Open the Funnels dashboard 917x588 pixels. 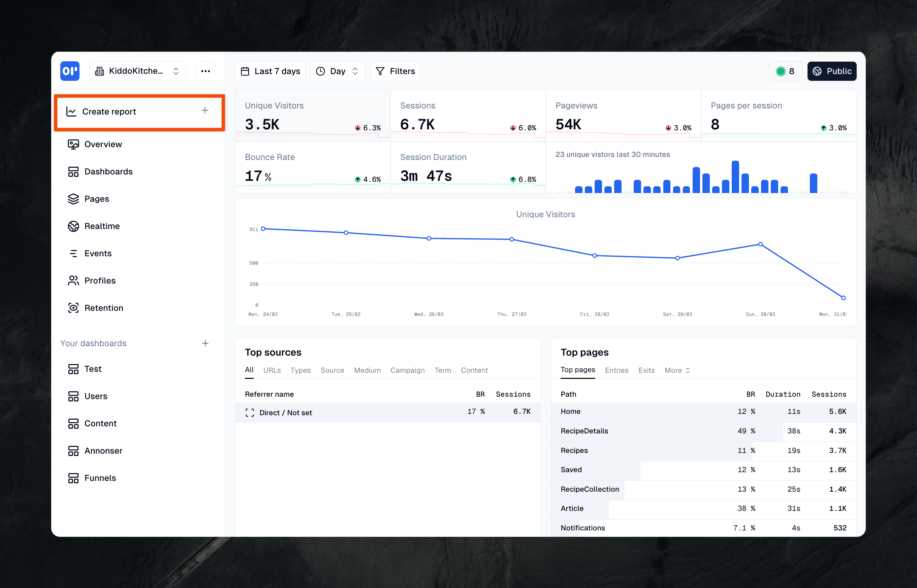click(x=100, y=478)
